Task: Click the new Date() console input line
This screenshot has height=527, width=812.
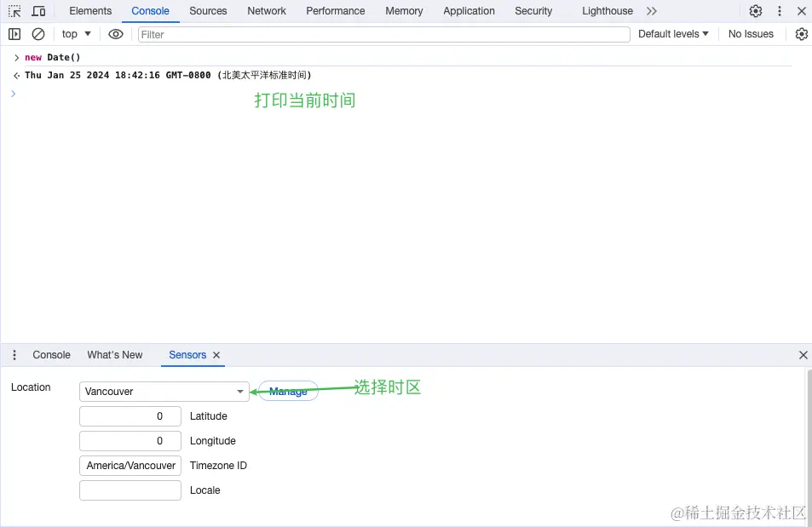Action: point(53,57)
